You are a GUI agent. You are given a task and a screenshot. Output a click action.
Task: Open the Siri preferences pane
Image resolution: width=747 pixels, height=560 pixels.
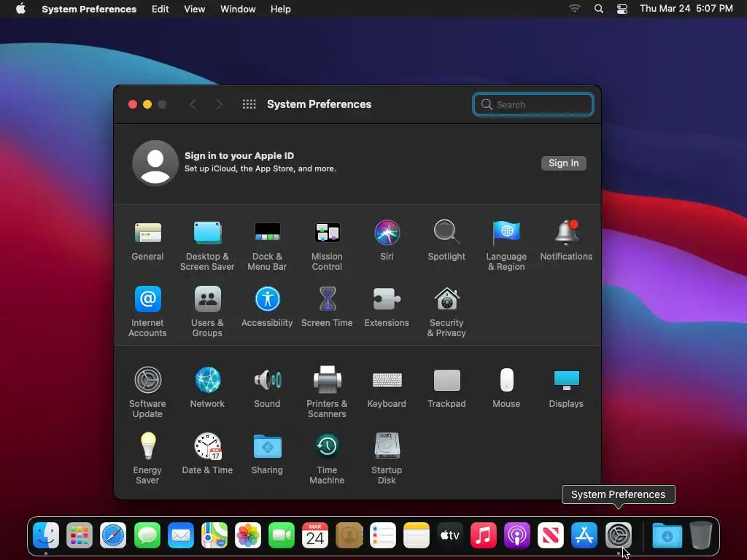(387, 241)
